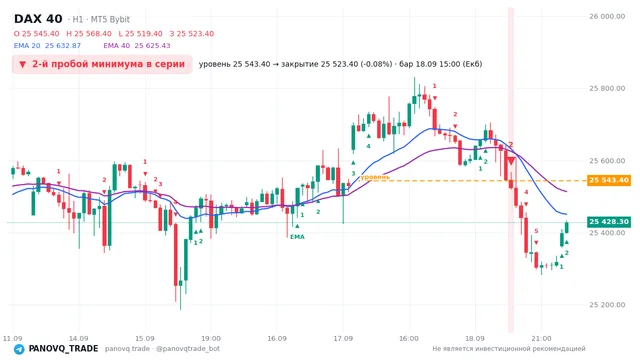The height and width of the screenshot is (360, 640).
Task: Click the 25 800.00 price axis label
Action: (x=607, y=88)
